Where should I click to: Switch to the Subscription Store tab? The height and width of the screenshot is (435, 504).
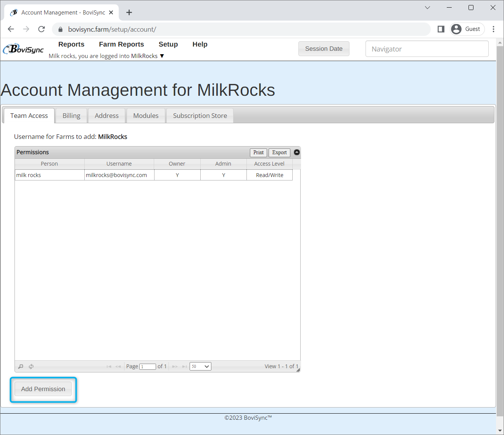click(200, 116)
